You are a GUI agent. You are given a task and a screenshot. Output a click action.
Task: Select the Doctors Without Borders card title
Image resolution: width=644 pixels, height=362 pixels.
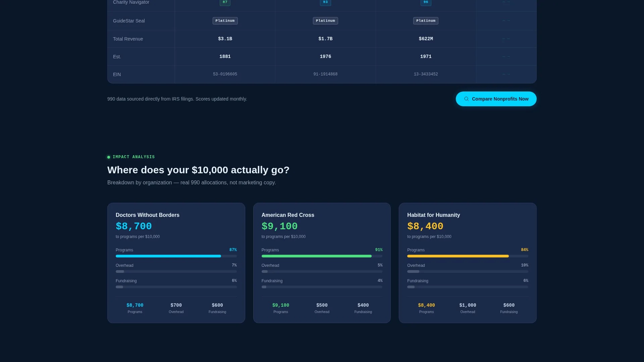tap(148, 215)
